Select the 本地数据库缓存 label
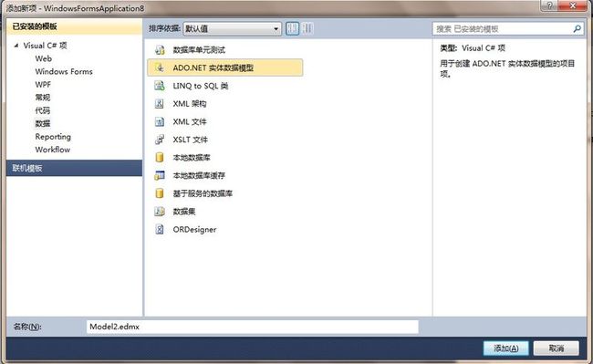593x364 pixels. (x=199, y=176)
